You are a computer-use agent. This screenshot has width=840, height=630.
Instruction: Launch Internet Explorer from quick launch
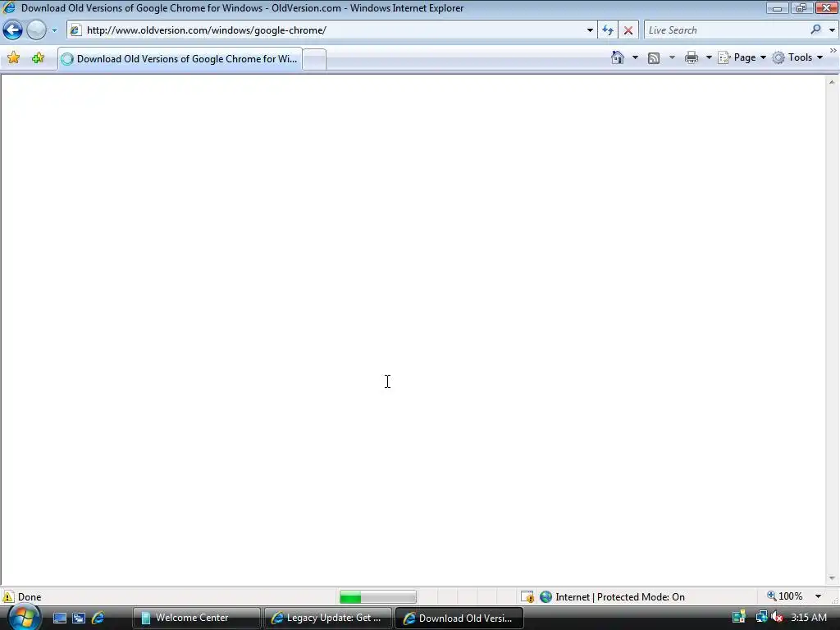[x=98, y=619]
